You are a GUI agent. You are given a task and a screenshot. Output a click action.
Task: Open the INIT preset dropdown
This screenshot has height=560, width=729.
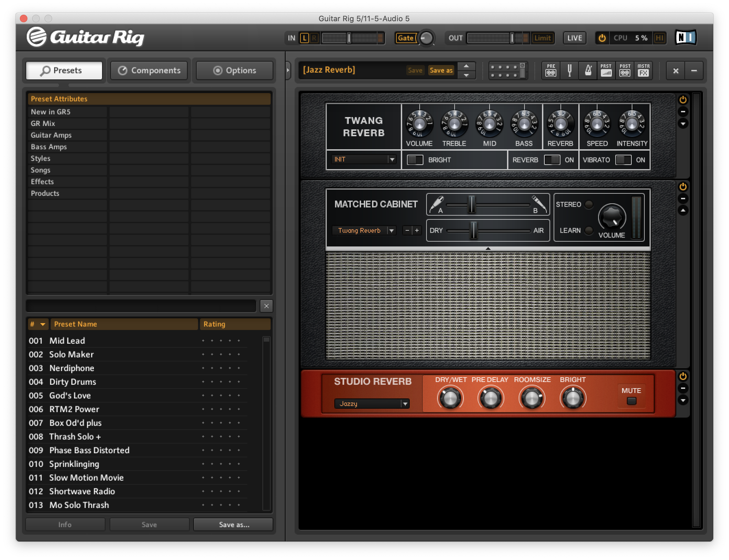pyautogui.click(x=364, y=159)
